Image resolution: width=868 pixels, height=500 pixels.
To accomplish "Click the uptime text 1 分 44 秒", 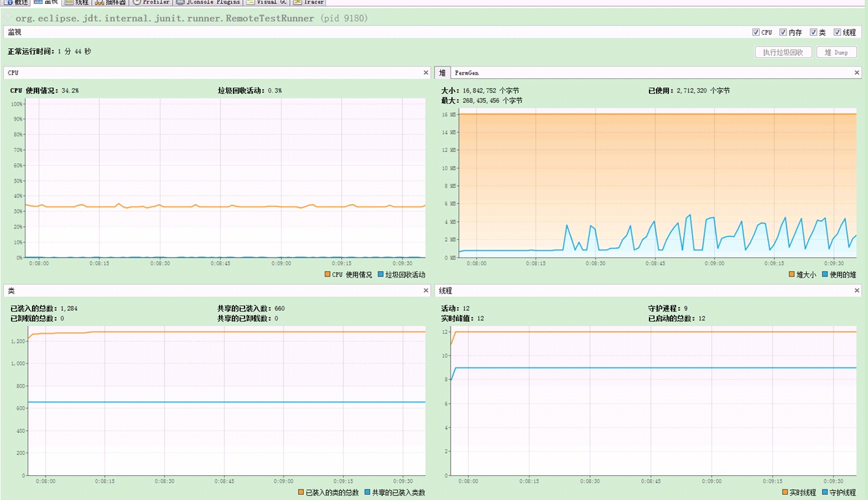I will point(74,51).
